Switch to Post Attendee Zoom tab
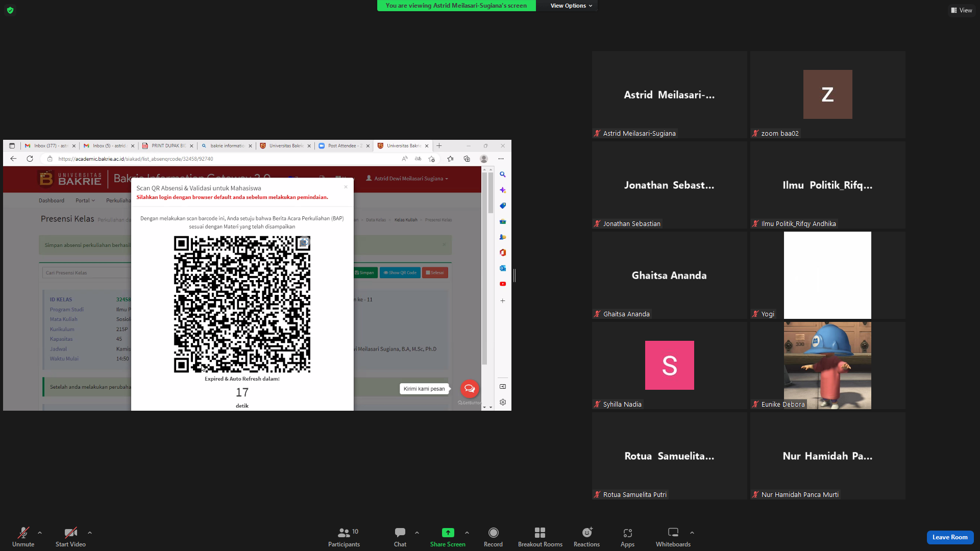980x551 pixels. 344,146
